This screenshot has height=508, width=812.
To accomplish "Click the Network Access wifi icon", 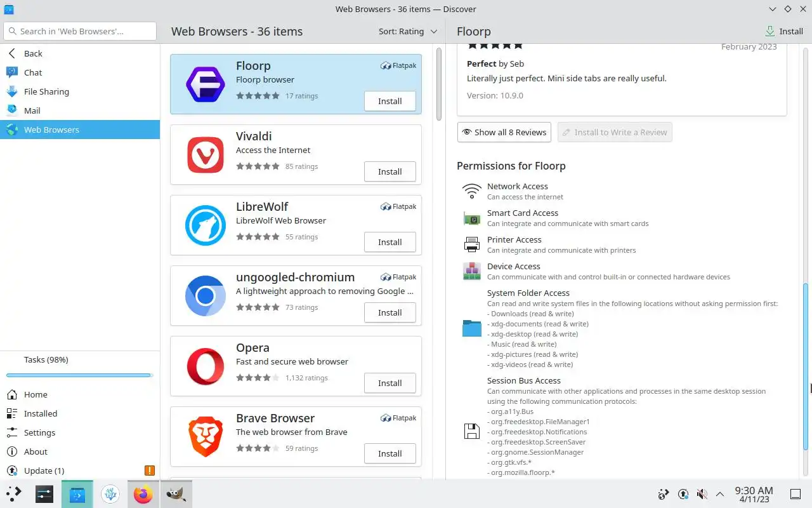I will point(472,191).
